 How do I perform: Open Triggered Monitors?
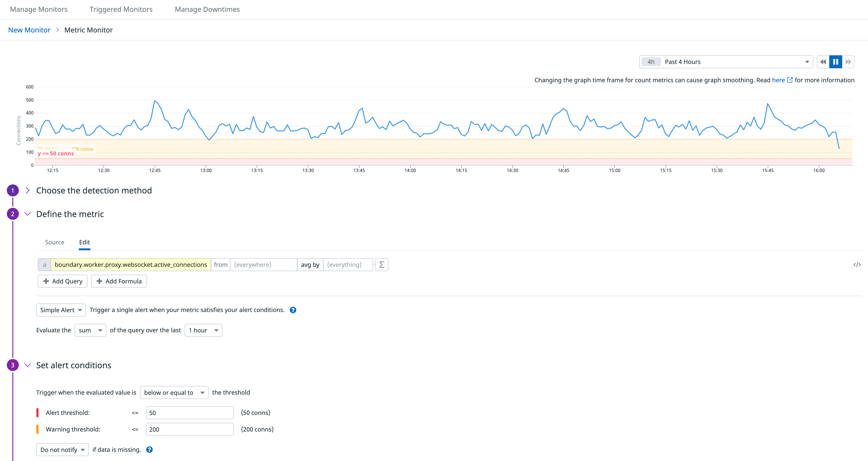(x=121, y=9)
